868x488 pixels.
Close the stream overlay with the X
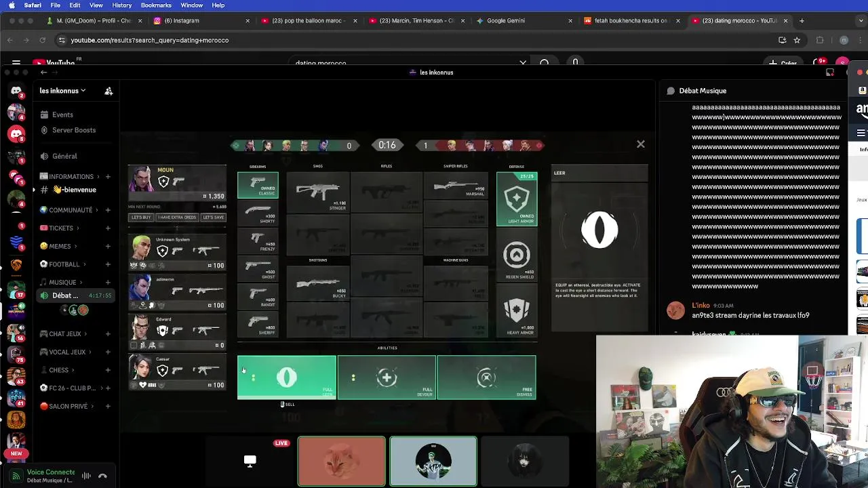point(640,144)
